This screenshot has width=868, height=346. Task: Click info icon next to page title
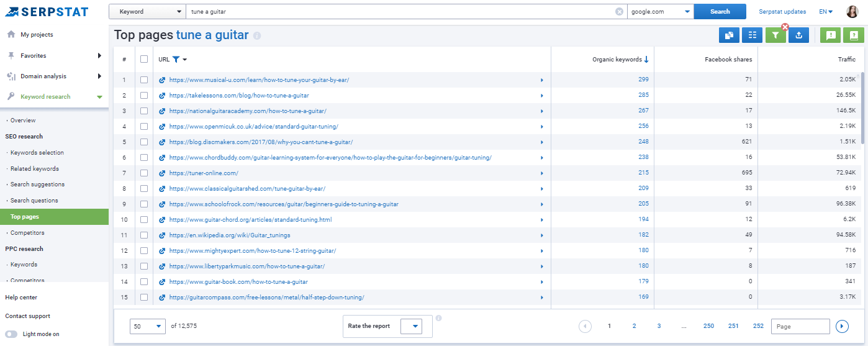click(257, 36)
